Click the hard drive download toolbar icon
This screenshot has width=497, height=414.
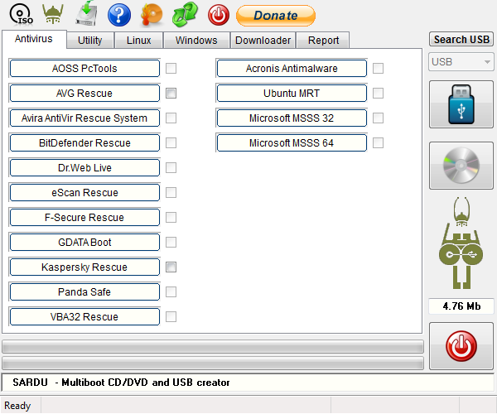coord(87,13)
